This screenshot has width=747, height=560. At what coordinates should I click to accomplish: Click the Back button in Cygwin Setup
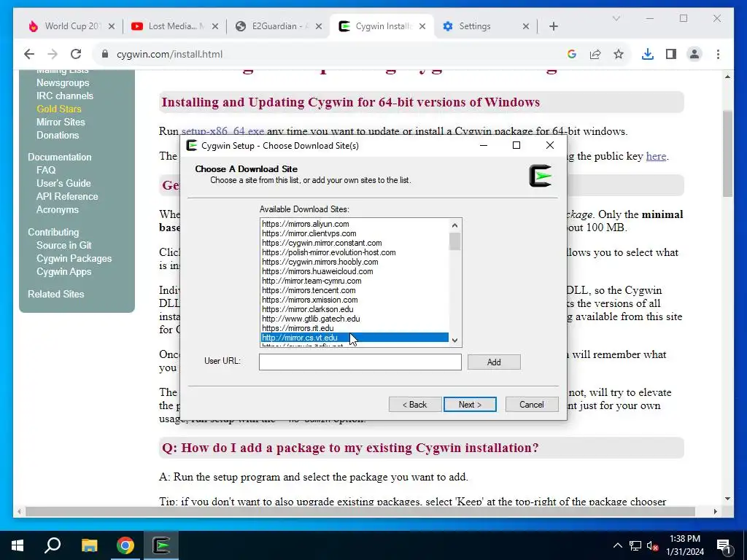[414, 404]
